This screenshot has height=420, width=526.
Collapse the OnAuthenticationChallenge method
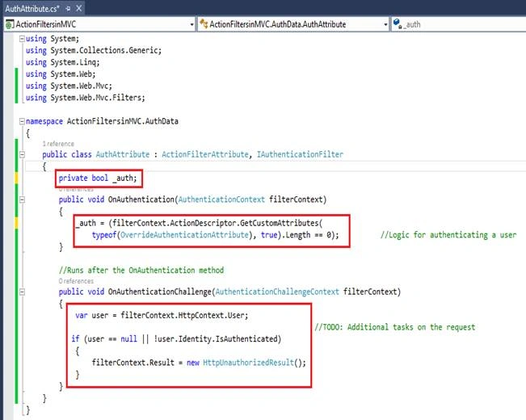click(22, 292)
